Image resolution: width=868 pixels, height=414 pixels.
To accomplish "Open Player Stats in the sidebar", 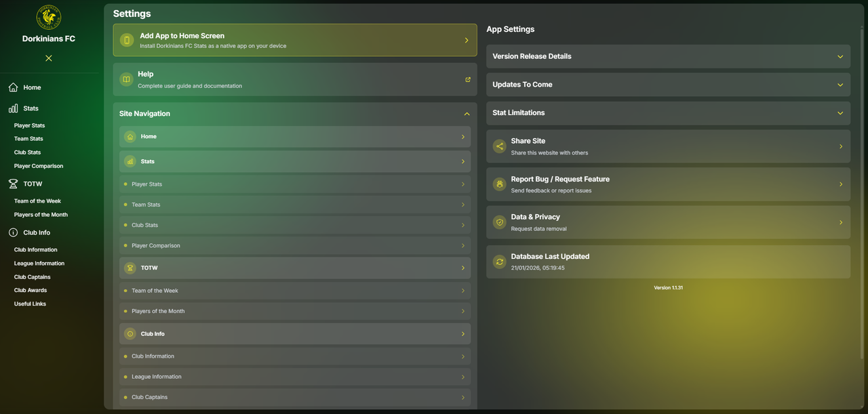I will pos(29,125).
